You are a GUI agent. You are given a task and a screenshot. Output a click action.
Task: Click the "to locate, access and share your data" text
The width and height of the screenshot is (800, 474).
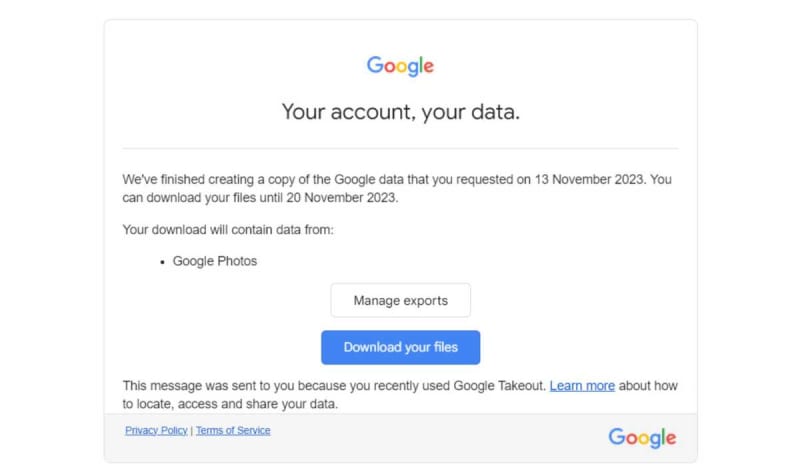[229, 404]
